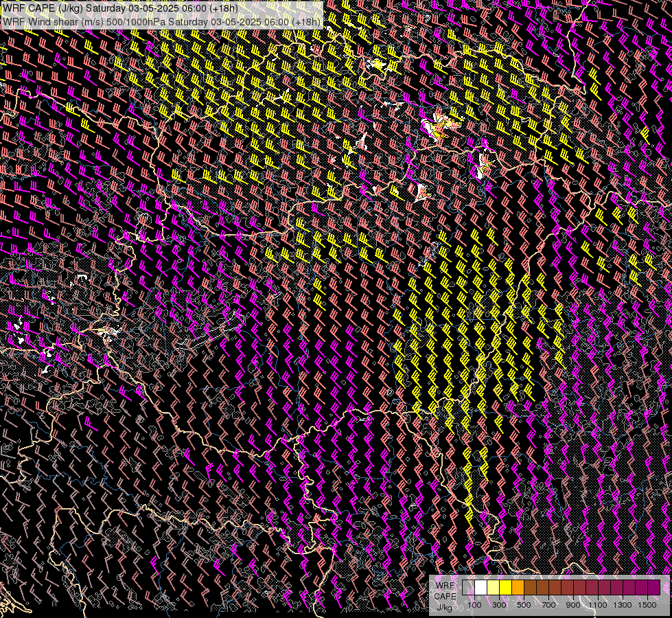Click legend value '1500'

click(647, 605)
